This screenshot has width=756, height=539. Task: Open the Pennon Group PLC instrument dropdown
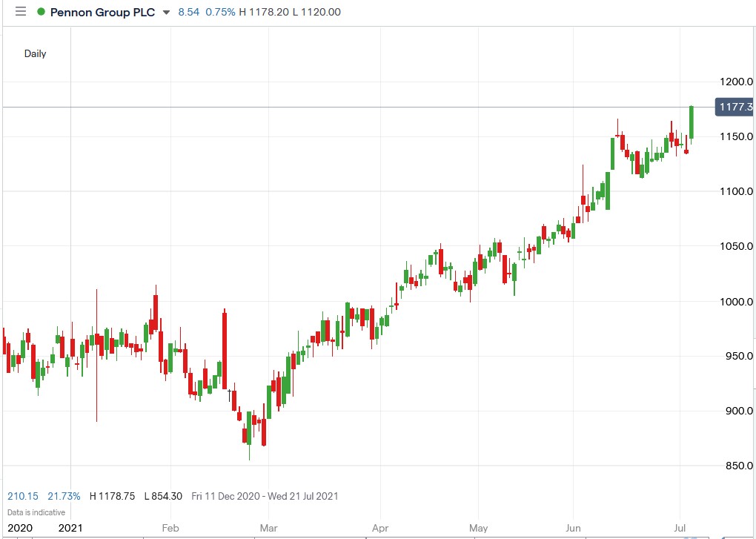[x=166, y=13]
